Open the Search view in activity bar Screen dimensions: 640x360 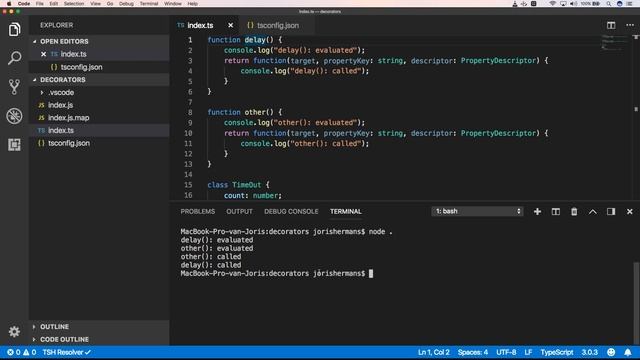click(x=14, y=58)
